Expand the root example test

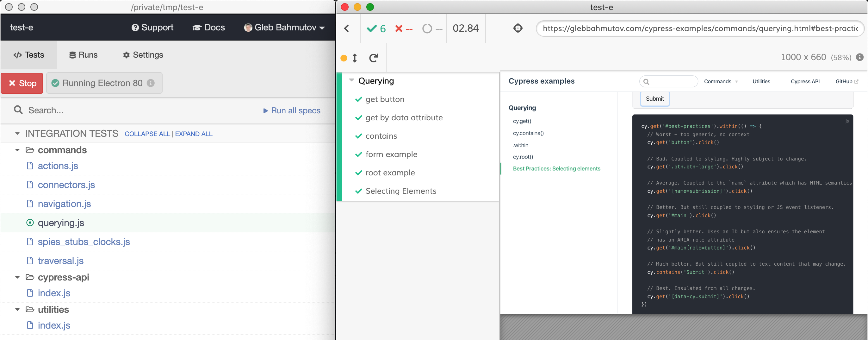coord(390,173)
